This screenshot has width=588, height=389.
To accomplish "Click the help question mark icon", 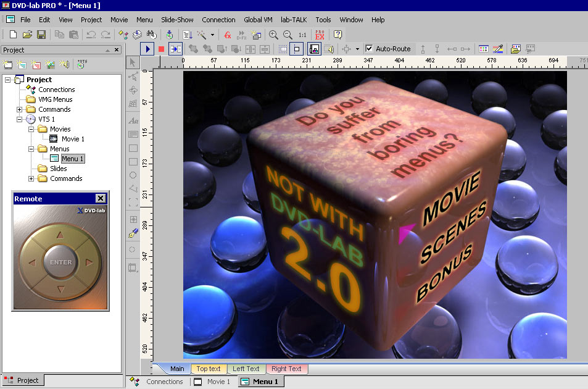I will (x=337, y=35).
